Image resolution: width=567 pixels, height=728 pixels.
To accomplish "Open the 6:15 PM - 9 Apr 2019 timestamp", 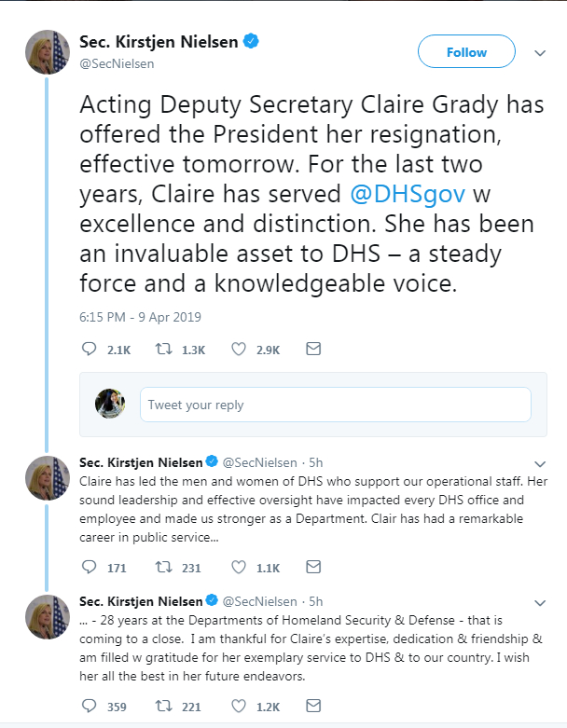I will coord(140,317).
